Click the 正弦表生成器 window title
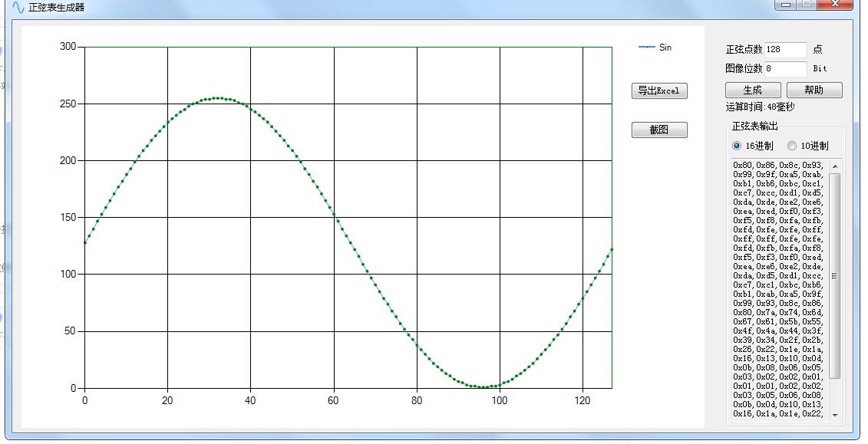This screenshot has height=444, width=868. coord(57,8)
